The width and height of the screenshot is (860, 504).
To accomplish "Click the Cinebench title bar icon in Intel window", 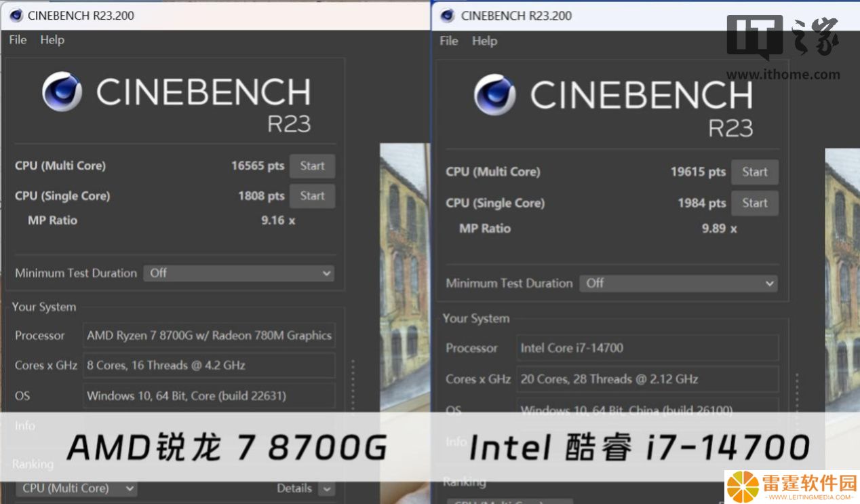I will (448, 15).
